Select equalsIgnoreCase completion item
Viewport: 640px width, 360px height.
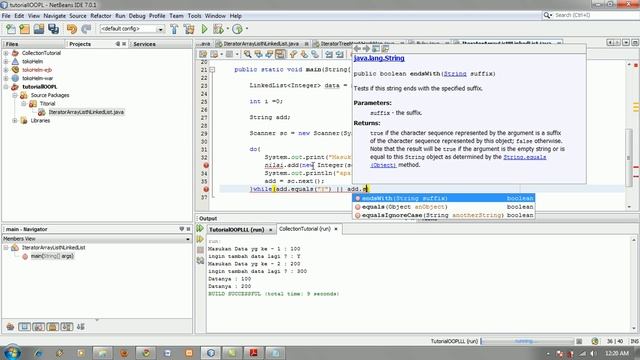tap(443, 215)
